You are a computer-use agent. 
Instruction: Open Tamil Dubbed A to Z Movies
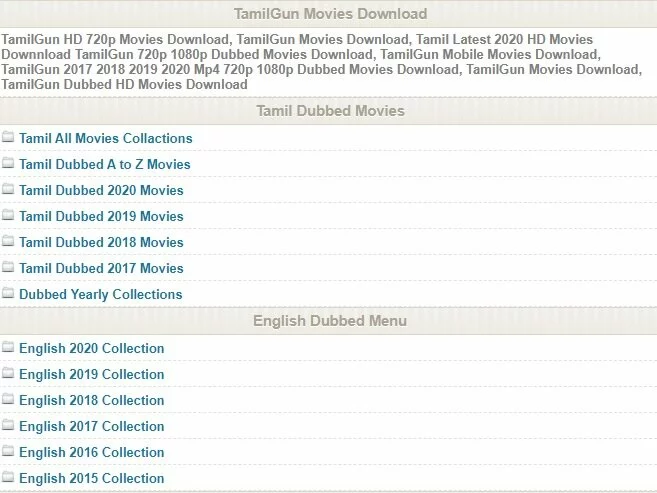105,164
